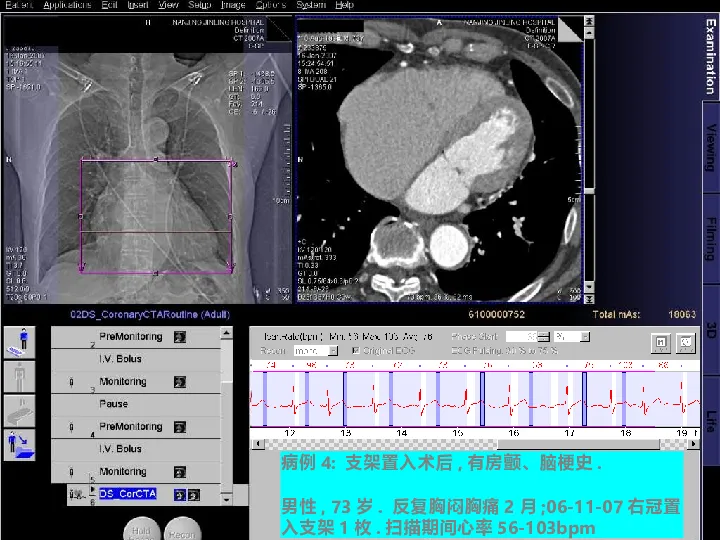This screenshot has height=540, width=720.
Task: Open the System menu
Action: coord(311,5)
